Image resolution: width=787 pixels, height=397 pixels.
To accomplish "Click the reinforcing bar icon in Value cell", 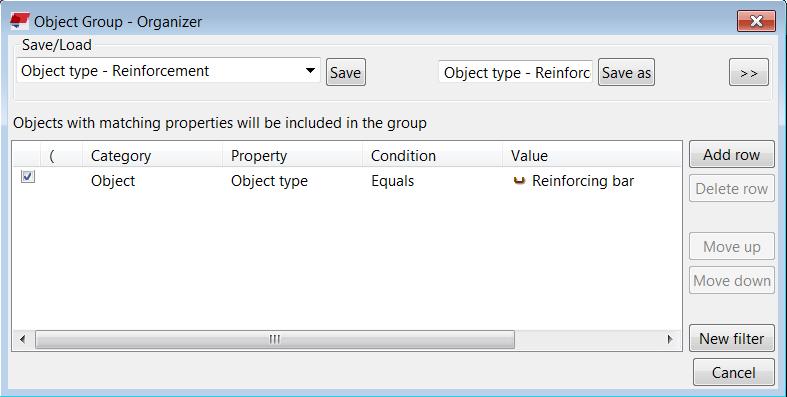I will [x=519, y=181].
